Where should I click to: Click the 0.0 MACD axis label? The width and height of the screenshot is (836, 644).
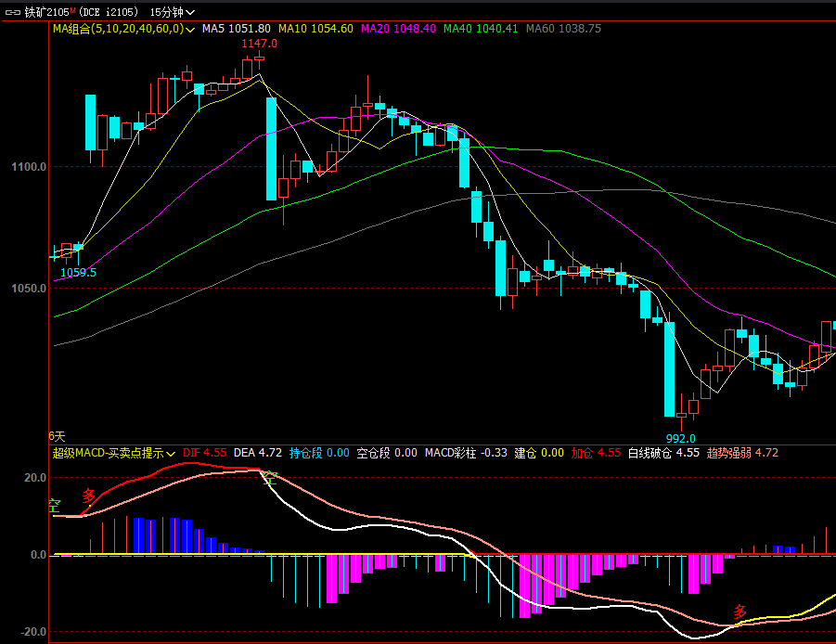(x=38, y=555)
